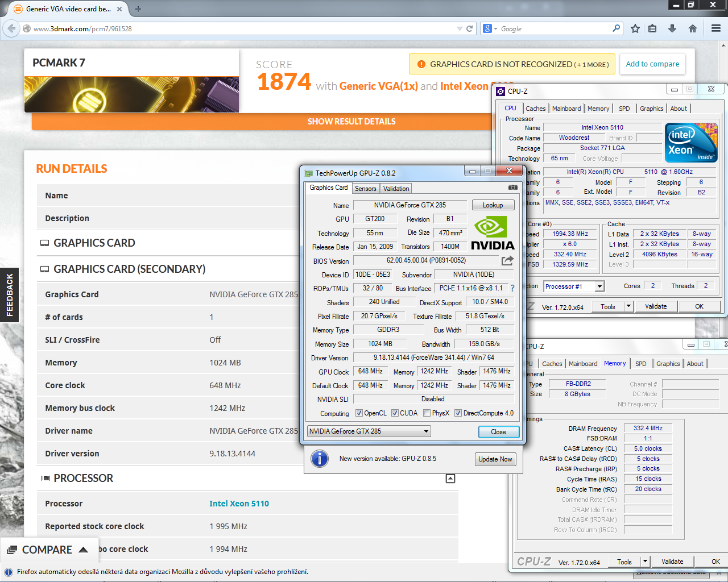Click OK in upper CPU-Z window
Screen dimensions: 728x582
699,306
